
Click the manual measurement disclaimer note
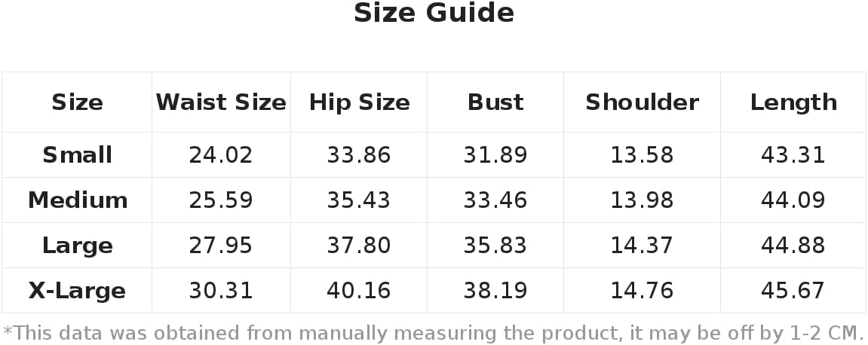(434, 332)
